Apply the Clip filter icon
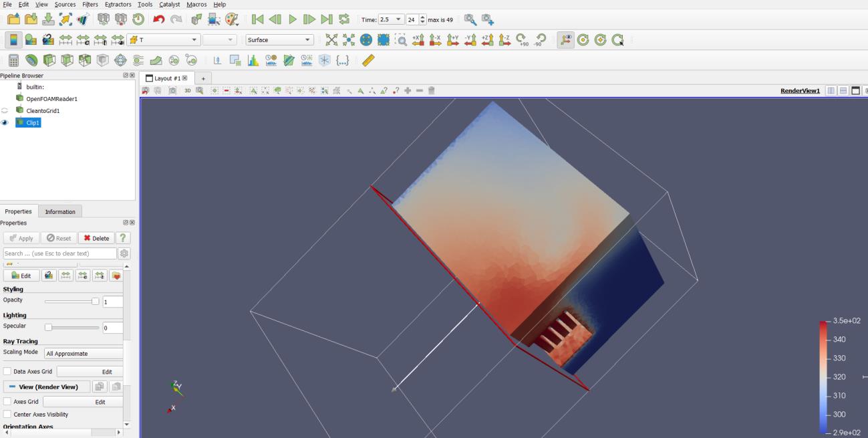 [49, 60]
